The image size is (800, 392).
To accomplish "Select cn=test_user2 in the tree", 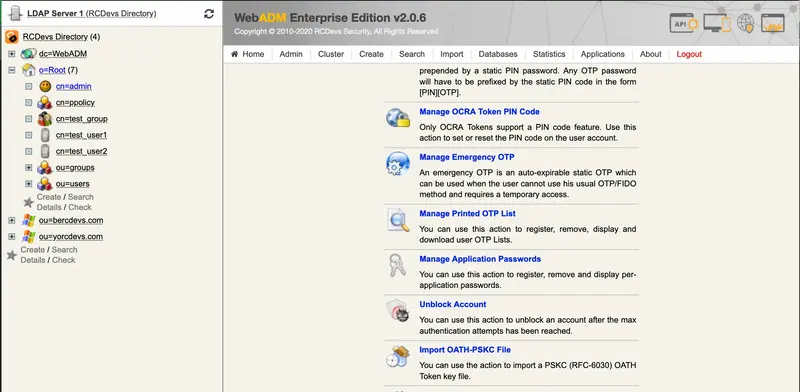I will [81, 152].
